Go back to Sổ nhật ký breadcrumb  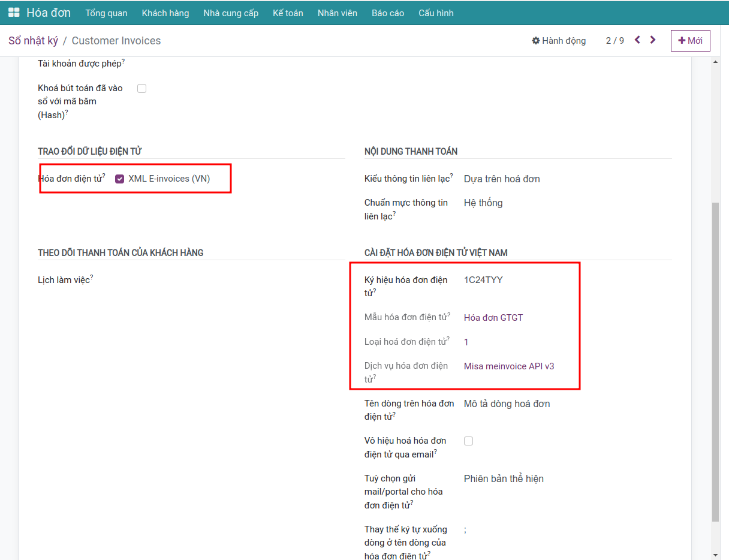pyautogui.click(x=33, y=41)
